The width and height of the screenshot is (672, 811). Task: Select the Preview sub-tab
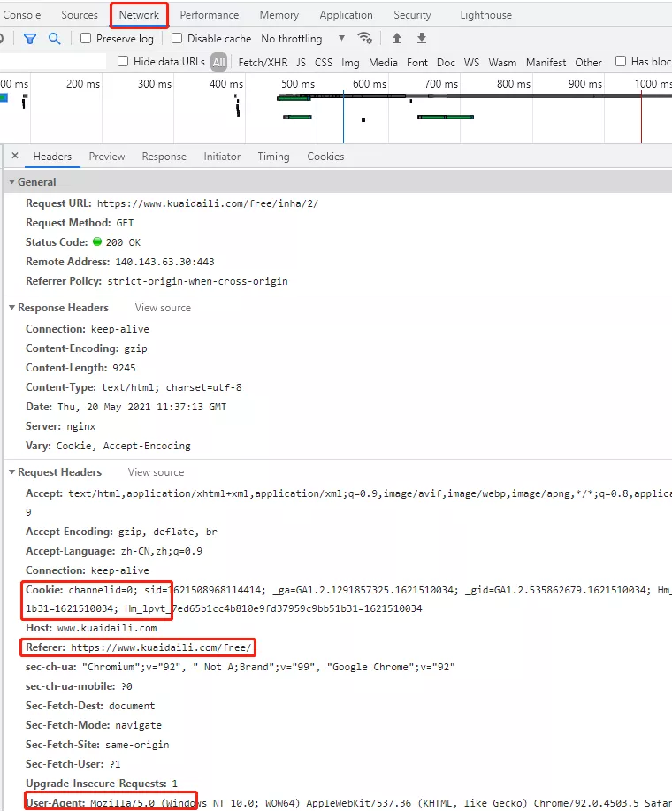click(107, 157)
